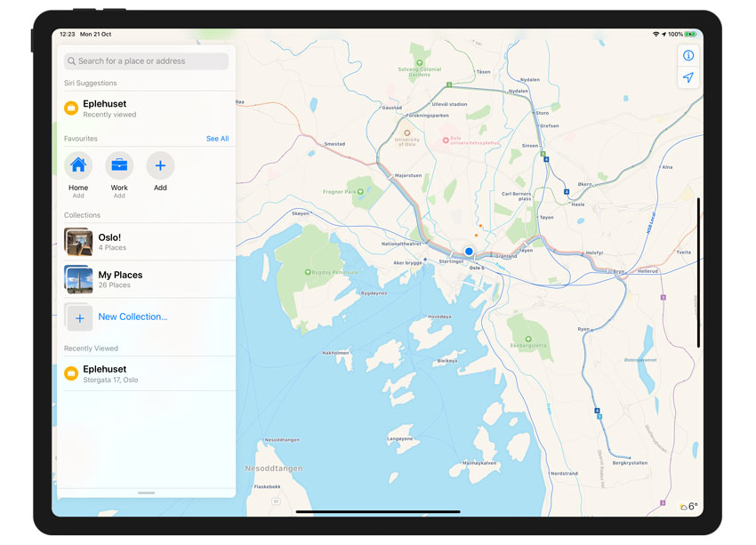This screenshot has height=545, width=756.
Task: Tap the See All favourites link
Action: 217,139
